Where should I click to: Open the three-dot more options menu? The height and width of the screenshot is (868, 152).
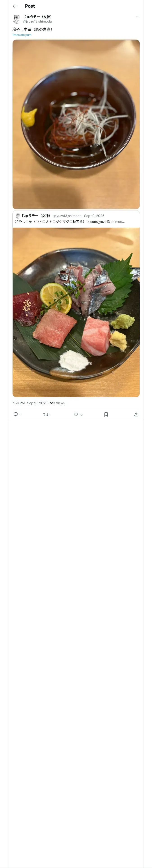tap(138, 17)
